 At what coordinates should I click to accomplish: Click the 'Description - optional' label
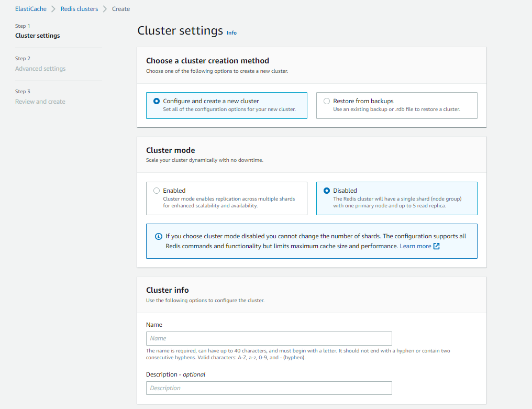click(x=176, y=374)
